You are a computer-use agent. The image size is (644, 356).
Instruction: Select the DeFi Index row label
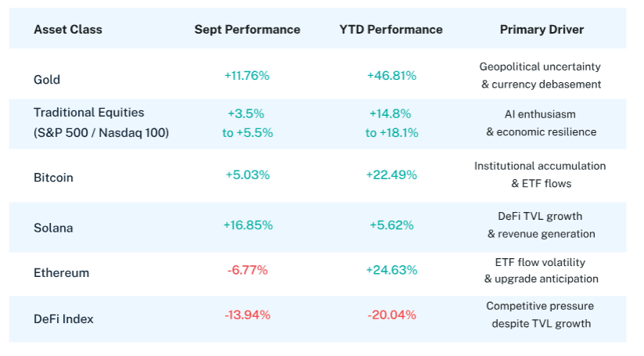point(64,318)
